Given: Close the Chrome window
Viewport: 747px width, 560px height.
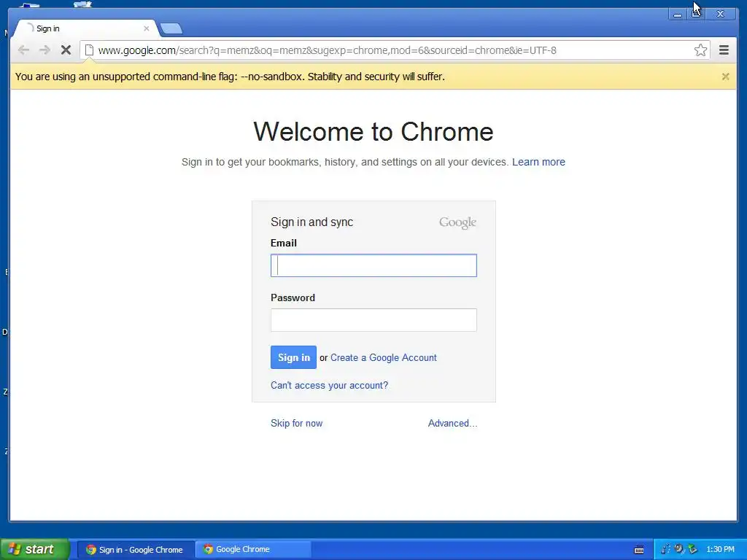Looking at the screenshot, I should click(x=720, y=14).
